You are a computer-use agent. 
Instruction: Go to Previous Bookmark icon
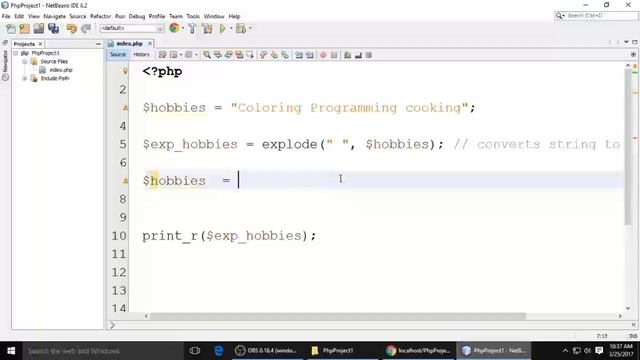(x=264, y=55)
